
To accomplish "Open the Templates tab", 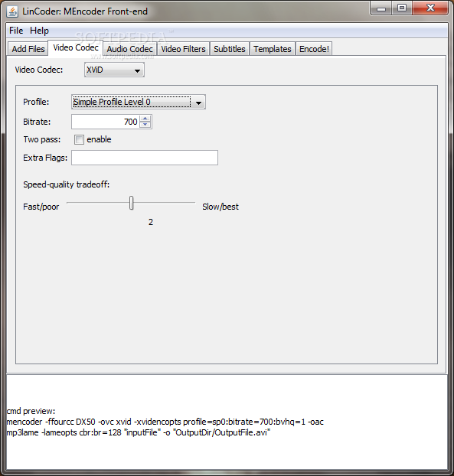I will click(x=273, y=49).
